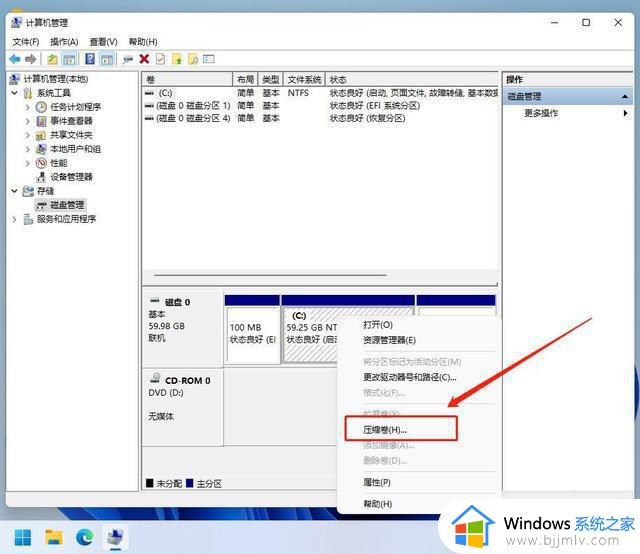
Task: Select 服务和应用程序 in the tree
Action: click(67, 219)
